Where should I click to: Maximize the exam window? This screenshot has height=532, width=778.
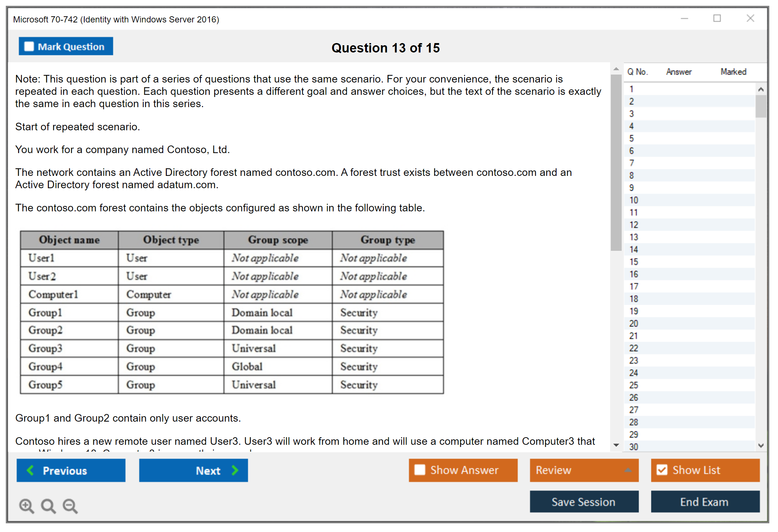click(x=717, y=18)
